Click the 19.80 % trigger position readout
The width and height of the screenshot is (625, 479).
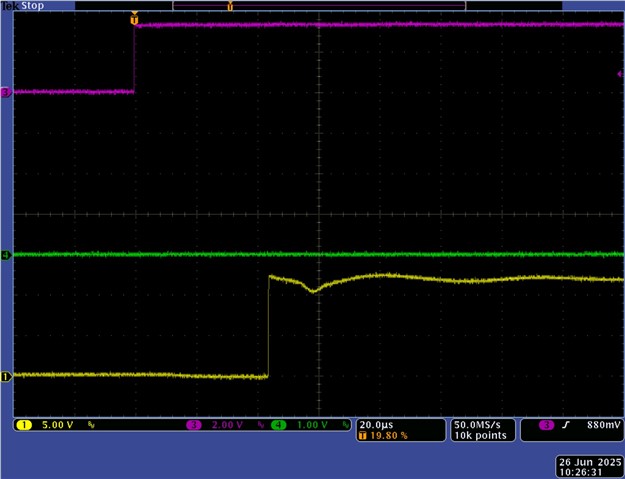pos(389,436)
